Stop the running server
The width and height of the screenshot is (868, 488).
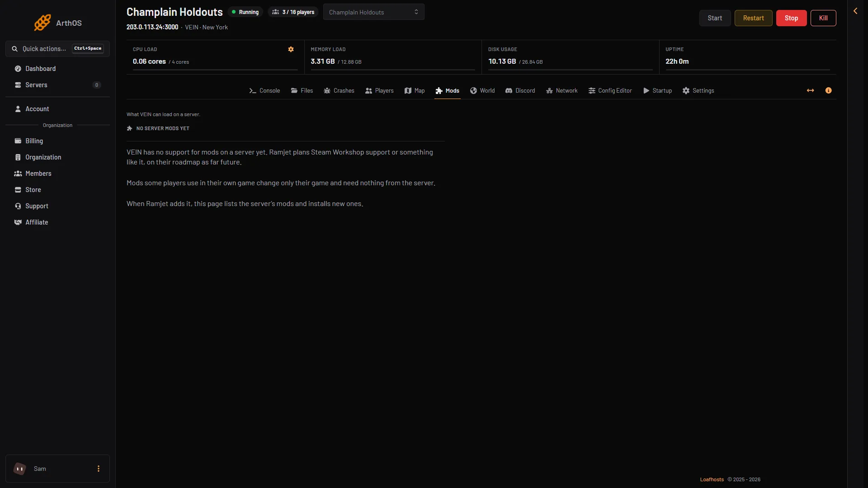coord(791,18)
